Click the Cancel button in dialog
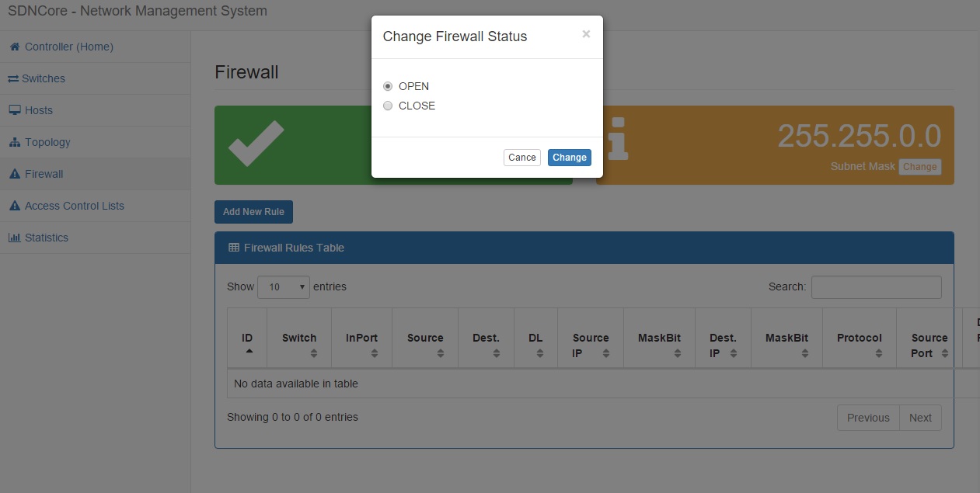 (522, 158)
